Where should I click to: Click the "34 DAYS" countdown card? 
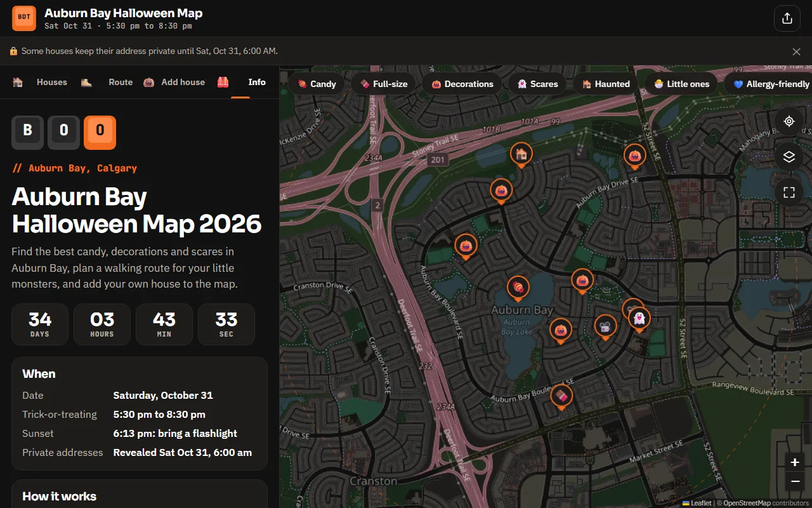point(40,324)
